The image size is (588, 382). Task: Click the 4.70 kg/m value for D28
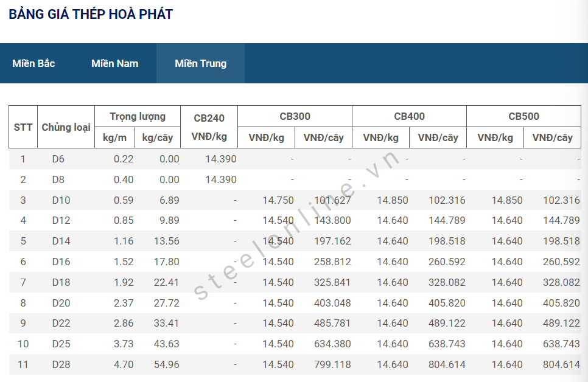124,364
